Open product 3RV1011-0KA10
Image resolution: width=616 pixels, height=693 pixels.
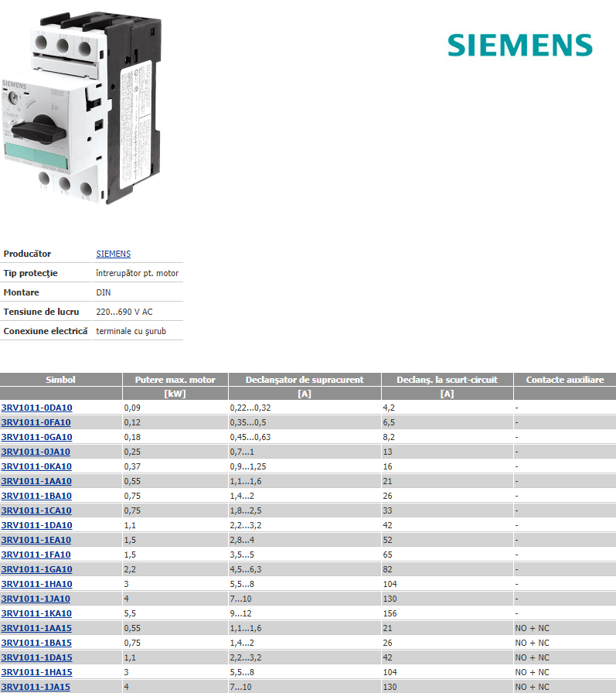36,466
